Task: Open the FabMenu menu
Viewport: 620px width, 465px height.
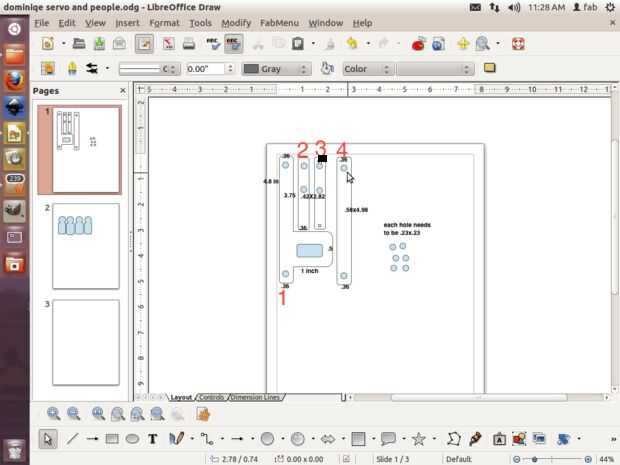Action: point(279,23)
